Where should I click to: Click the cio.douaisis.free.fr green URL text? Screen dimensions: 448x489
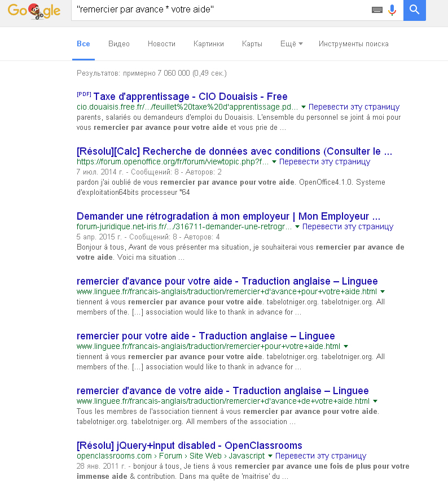point(187,107)
